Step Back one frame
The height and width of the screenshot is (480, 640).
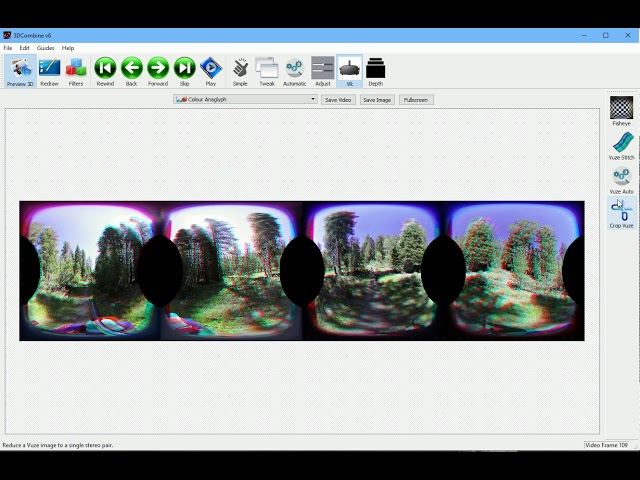[131, 71]
